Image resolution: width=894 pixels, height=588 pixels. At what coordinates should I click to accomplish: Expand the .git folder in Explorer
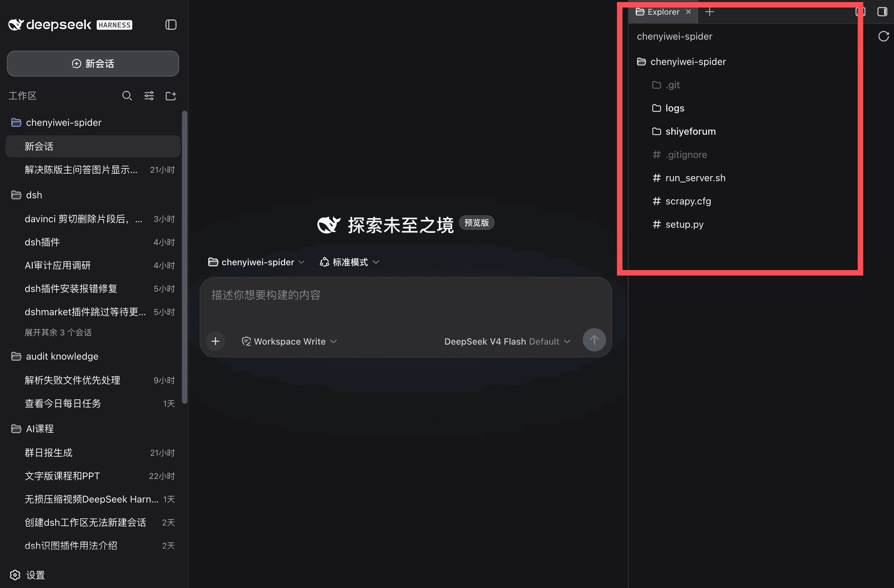666,85
